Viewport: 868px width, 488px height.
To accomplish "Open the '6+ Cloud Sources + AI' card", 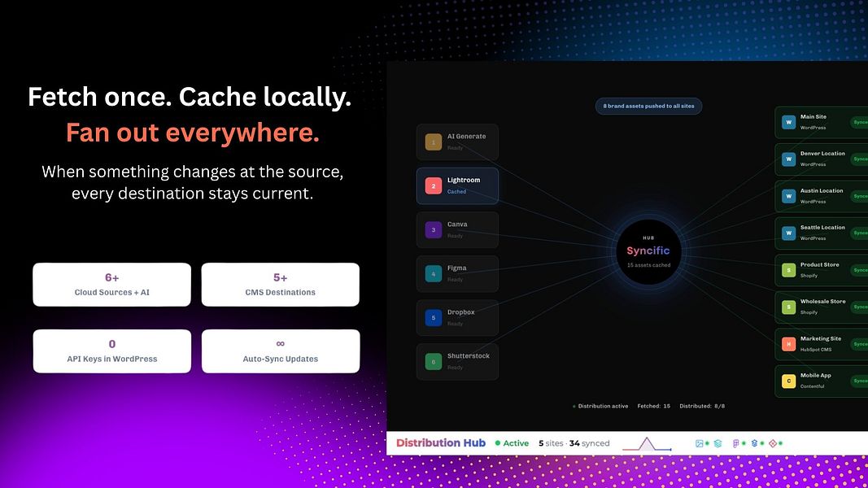I will 111,285.
